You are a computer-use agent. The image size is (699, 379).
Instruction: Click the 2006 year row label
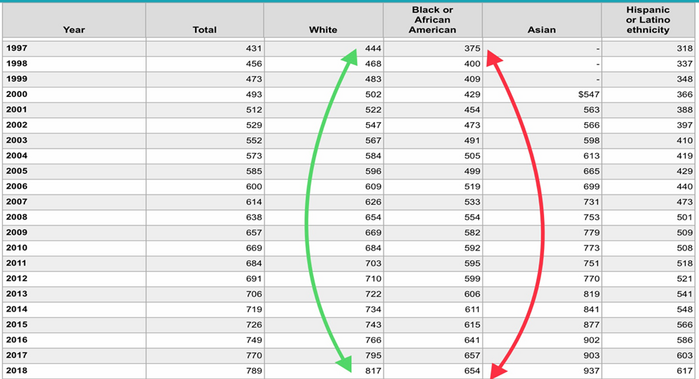(16, 186)
